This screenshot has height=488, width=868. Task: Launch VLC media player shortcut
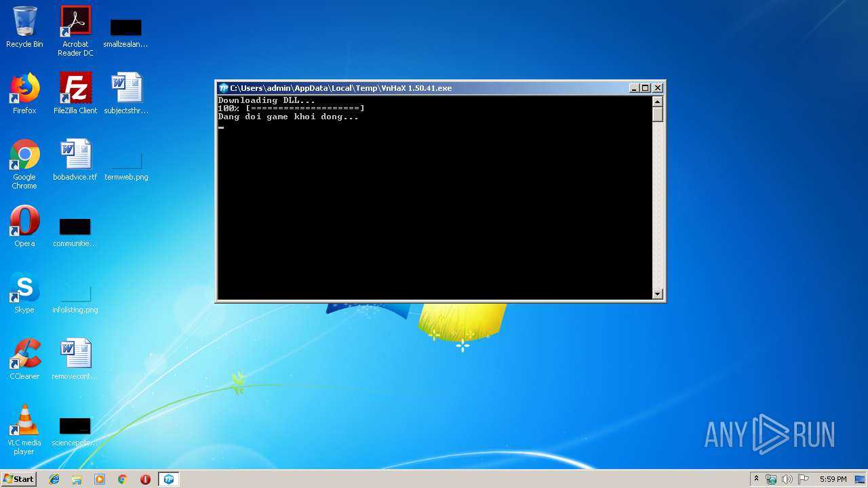click(x=24, y=430)
